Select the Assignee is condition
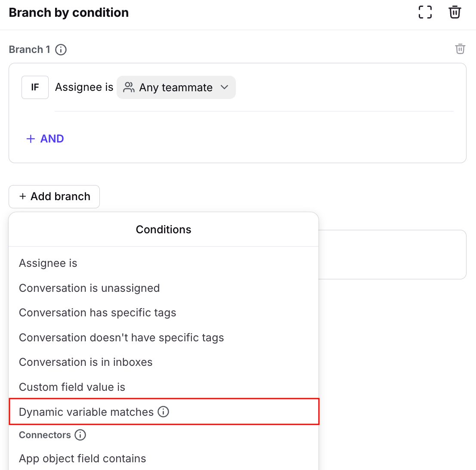 pos(48,263)
